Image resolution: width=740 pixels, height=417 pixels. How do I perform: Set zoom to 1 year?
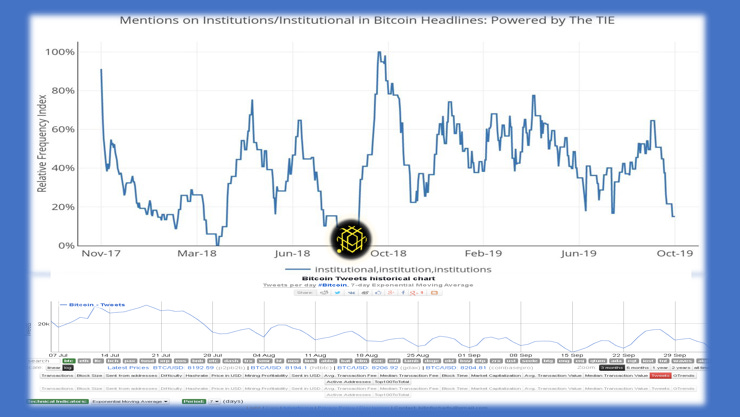[x=660, y=367]
